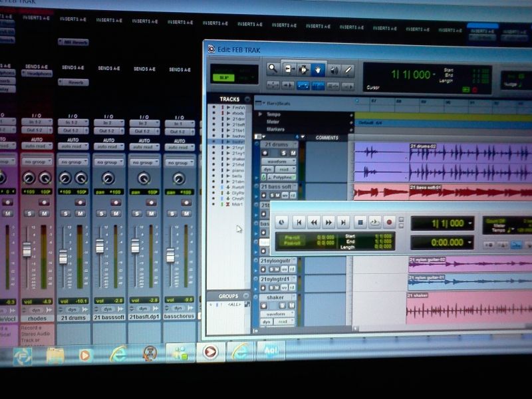
Task: Open no group dropdown on 21 drums channel
Action: tap(72, 162)
